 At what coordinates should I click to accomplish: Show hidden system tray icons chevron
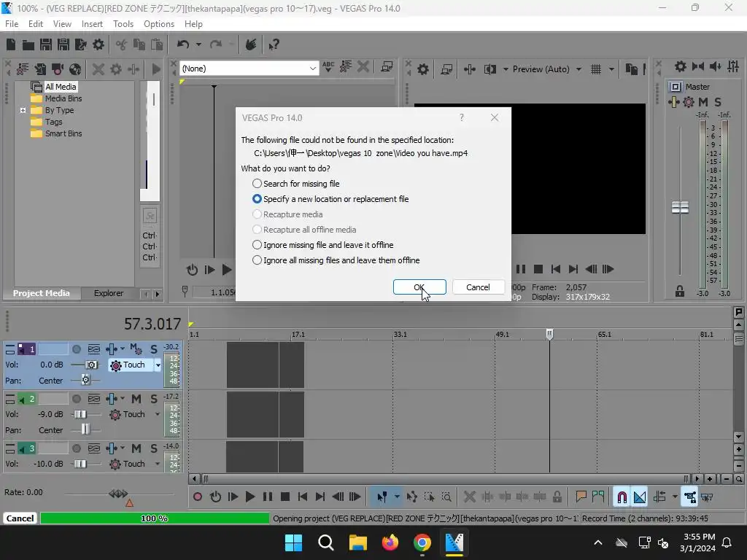click(598, 542)
